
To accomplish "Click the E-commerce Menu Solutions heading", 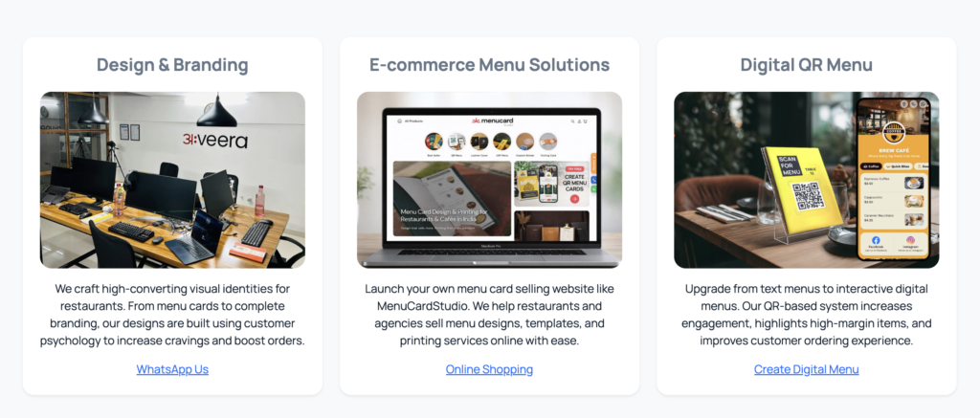I will click(x=489, y=65).
